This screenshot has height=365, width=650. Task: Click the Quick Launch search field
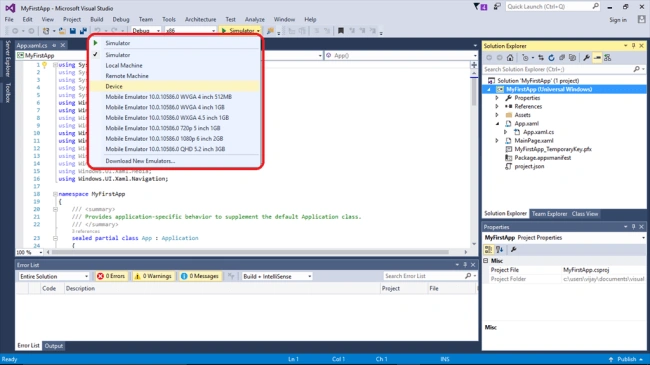(553, 7)
